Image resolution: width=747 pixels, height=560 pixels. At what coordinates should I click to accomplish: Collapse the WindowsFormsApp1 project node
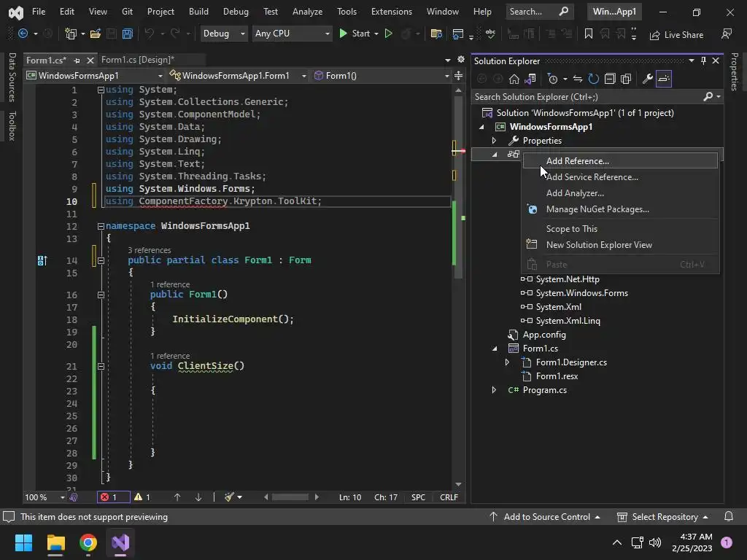click(x=481, y=127)
